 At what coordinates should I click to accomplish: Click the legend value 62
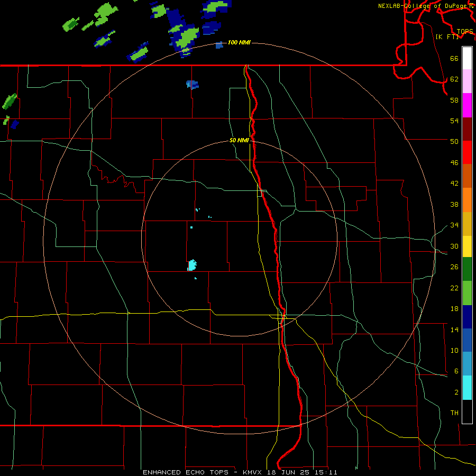pos(454,79)
